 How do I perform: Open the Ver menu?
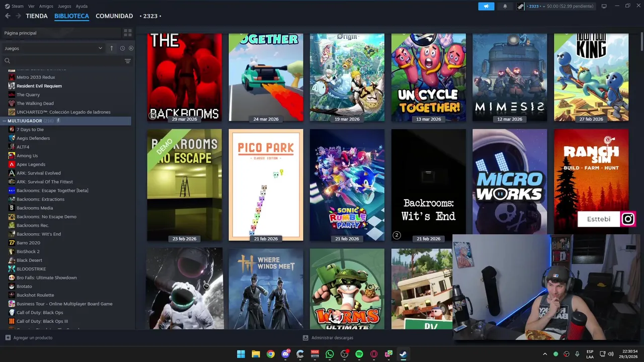[32, 6]
